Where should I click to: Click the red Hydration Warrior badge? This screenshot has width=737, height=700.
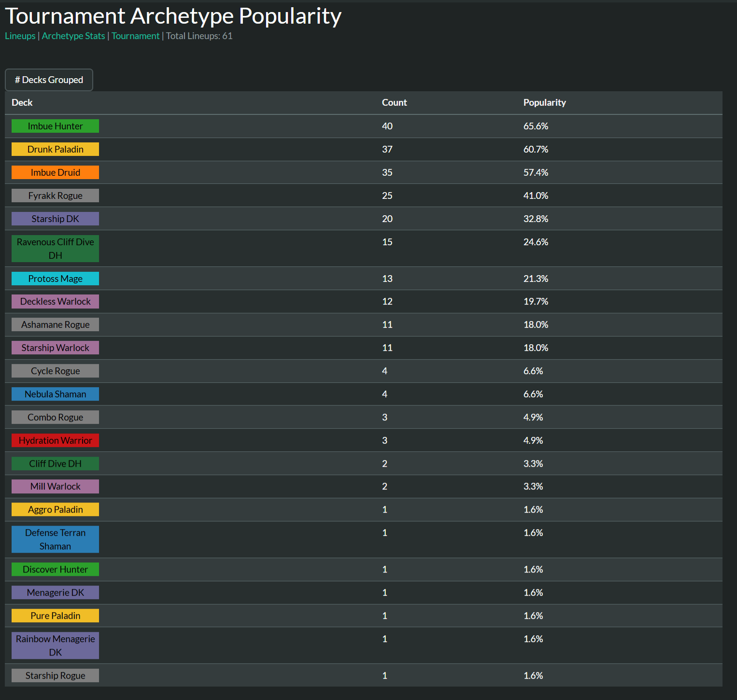tap(55, 441)
